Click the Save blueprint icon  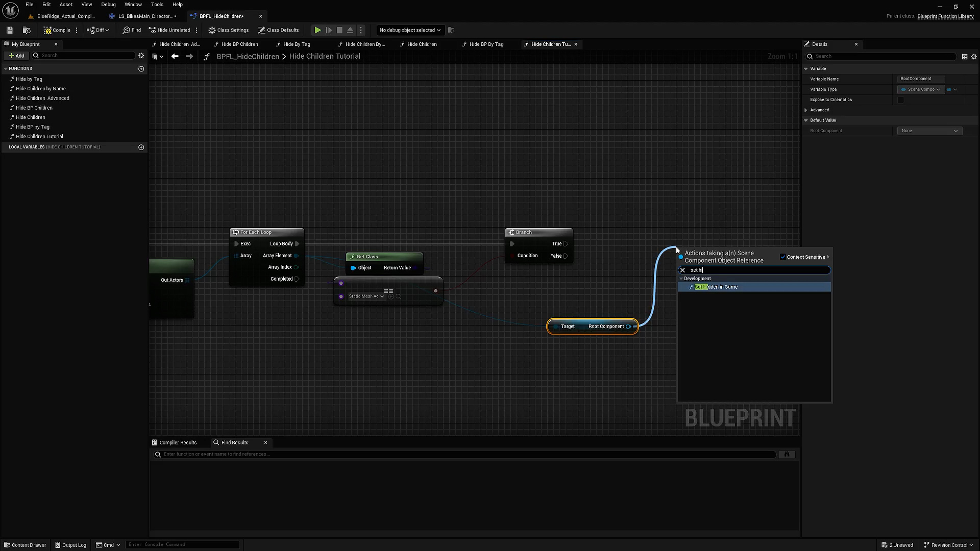click(10, 30)
